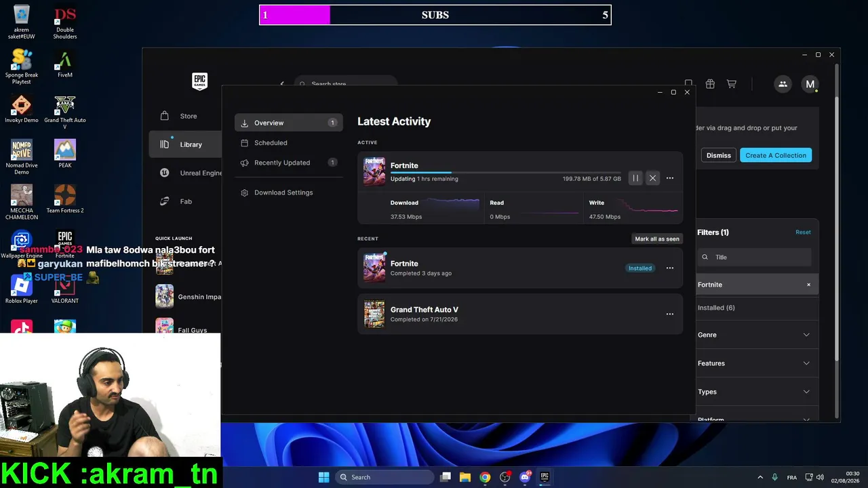Select Sponge Break Playtest desktop shortcut
The height and width of the screenshot is (488, 868).
click(22, 66)
